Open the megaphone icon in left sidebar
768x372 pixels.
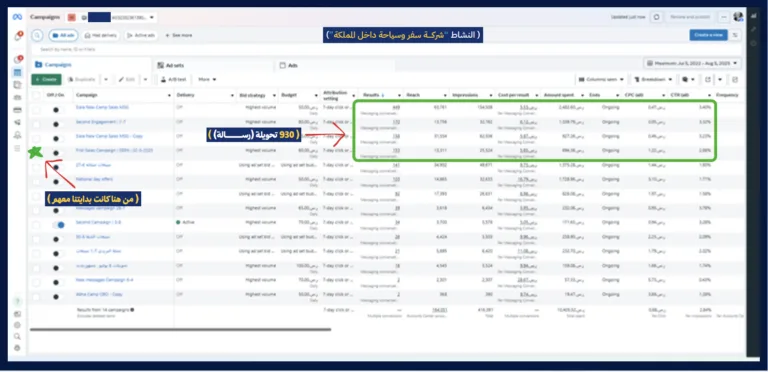[x=18, y=122]
